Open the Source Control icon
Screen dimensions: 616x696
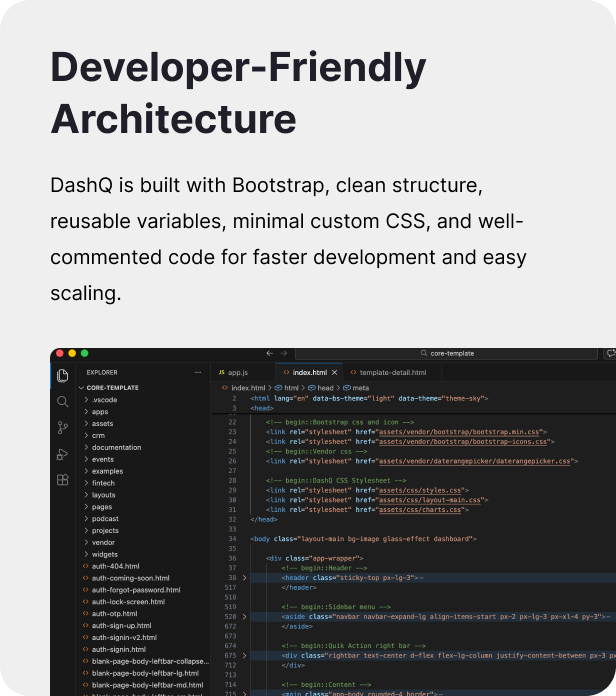coord(63,428)
